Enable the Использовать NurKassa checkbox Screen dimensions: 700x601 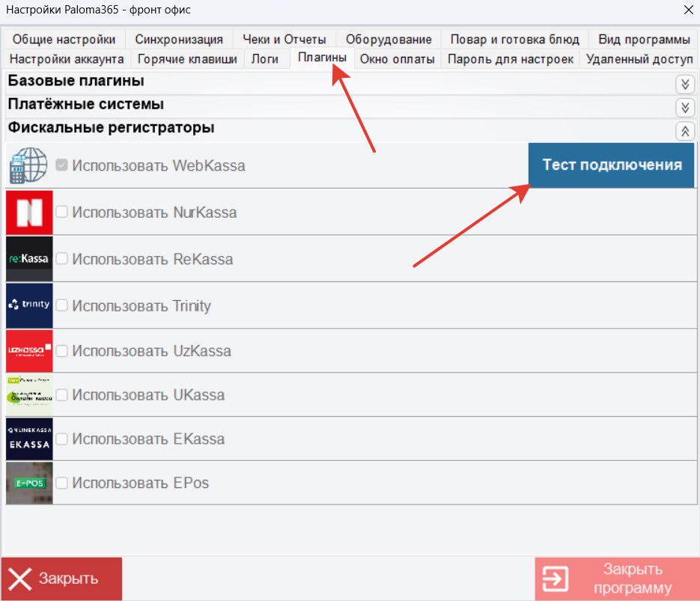(62, 213)
